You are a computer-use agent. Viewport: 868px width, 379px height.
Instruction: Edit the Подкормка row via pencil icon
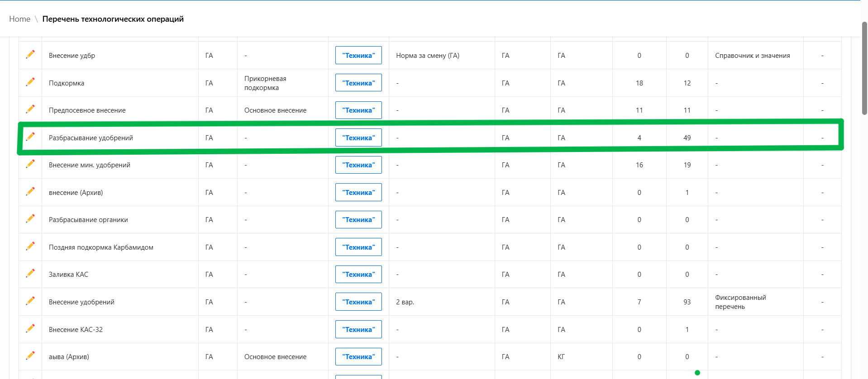pos(30,82)
